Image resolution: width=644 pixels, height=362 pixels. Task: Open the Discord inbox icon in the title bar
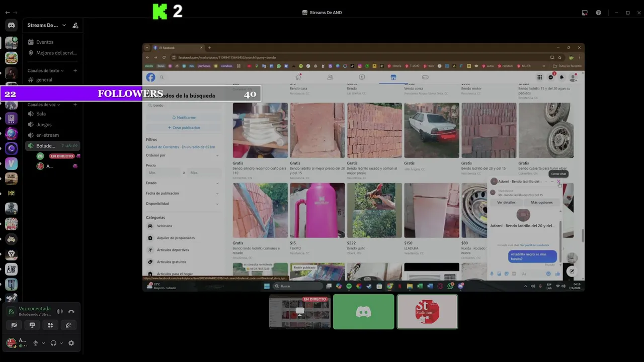(585, 13)
